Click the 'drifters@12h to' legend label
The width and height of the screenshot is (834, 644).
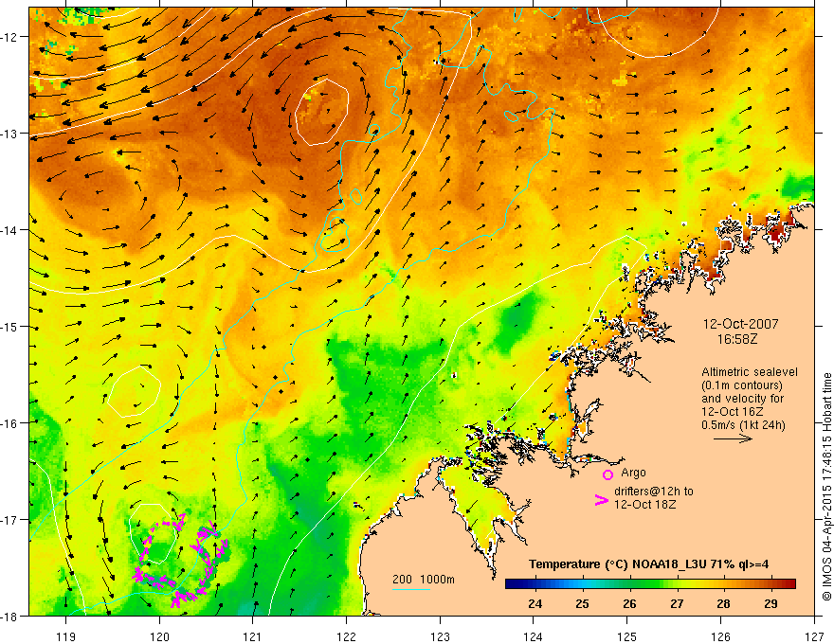click(654, 492)
